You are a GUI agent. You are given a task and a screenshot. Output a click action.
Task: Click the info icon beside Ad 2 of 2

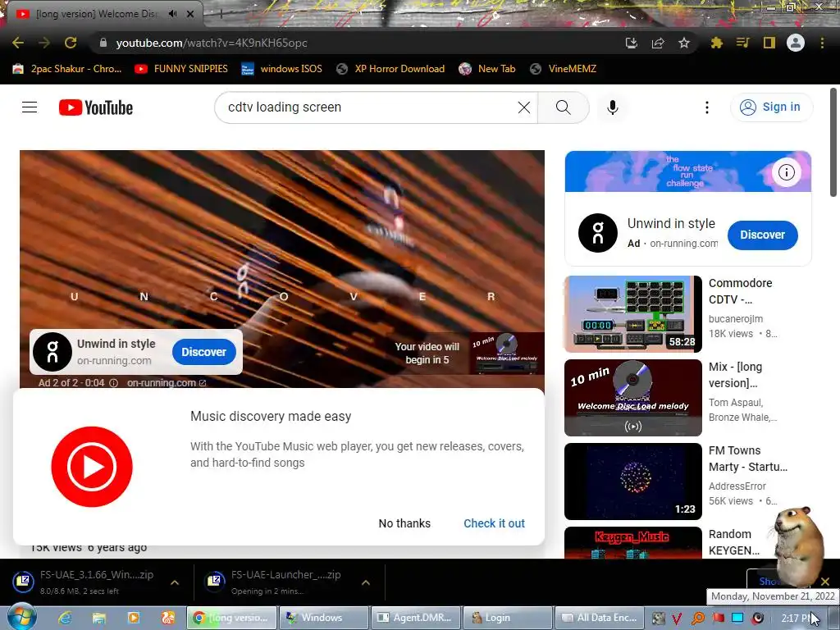point(113,383)
